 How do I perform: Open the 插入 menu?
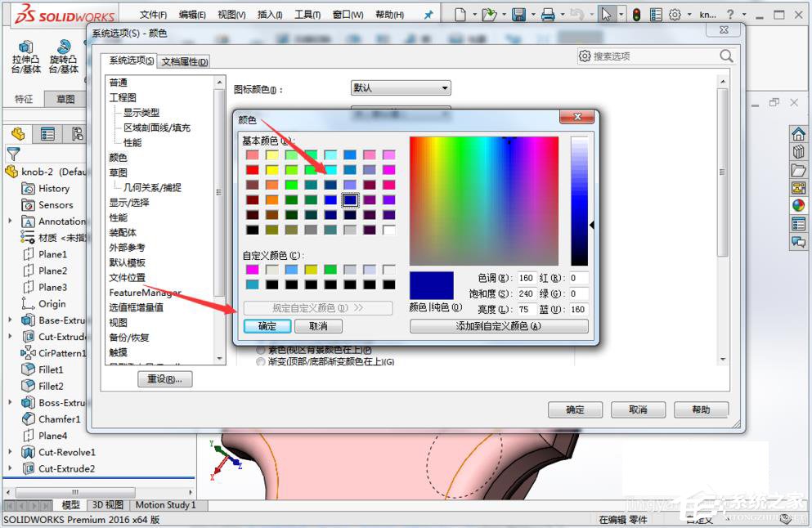tap(270, 14)
